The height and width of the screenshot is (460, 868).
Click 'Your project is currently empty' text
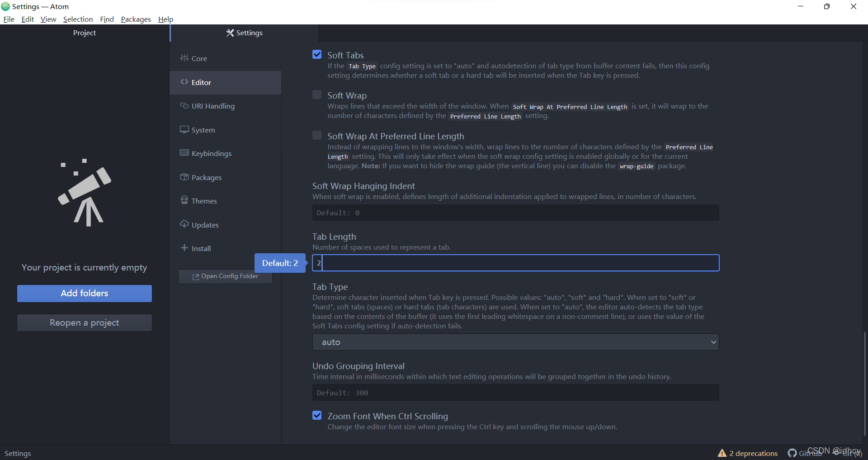[x=85, y=267]
